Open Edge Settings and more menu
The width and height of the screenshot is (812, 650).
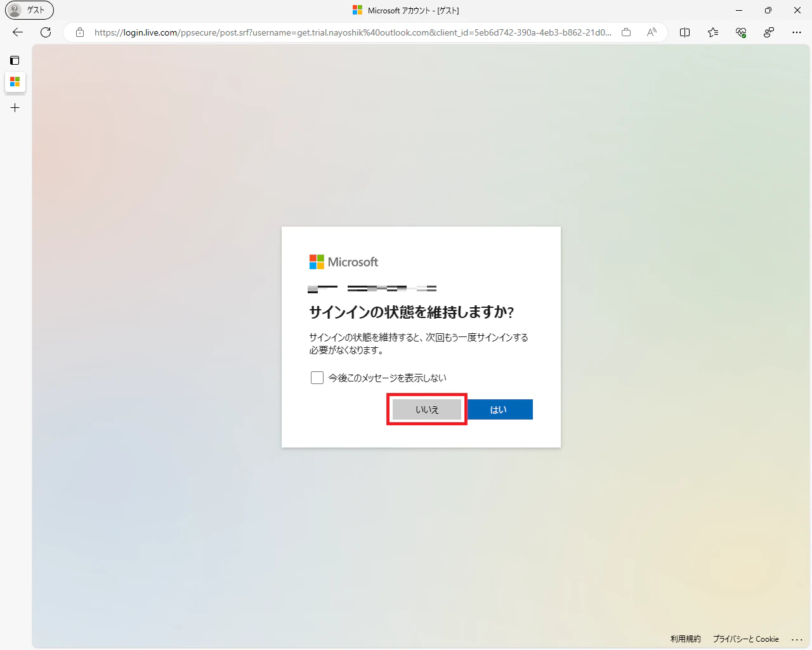(797, 32)
